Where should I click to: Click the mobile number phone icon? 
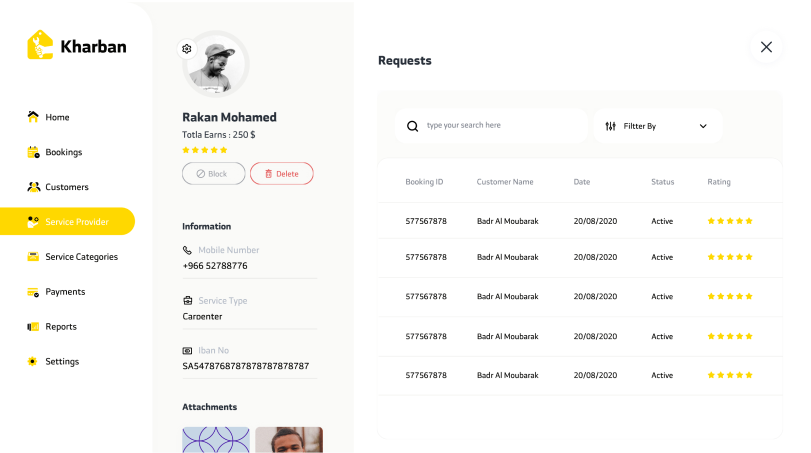(187, 250)
